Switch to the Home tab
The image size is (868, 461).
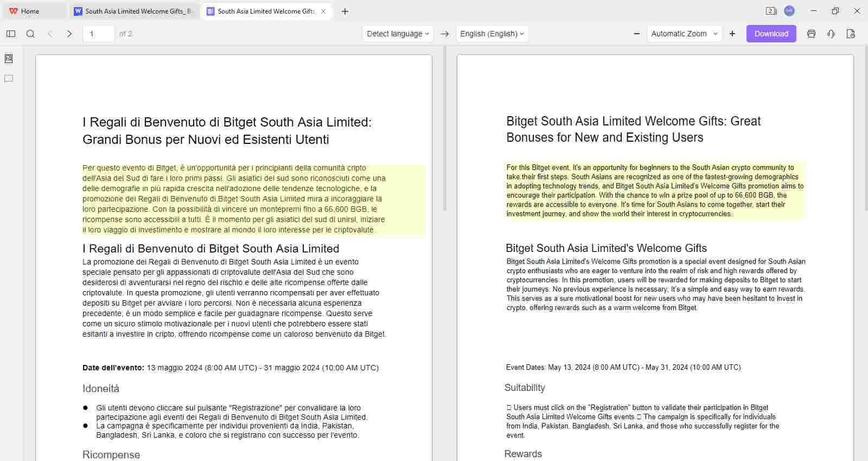tap(30, 11)
